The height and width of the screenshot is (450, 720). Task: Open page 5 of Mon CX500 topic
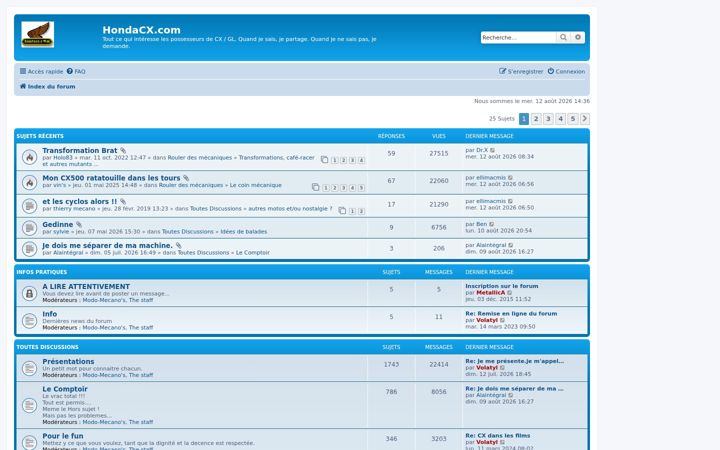(x=361, y=188)
